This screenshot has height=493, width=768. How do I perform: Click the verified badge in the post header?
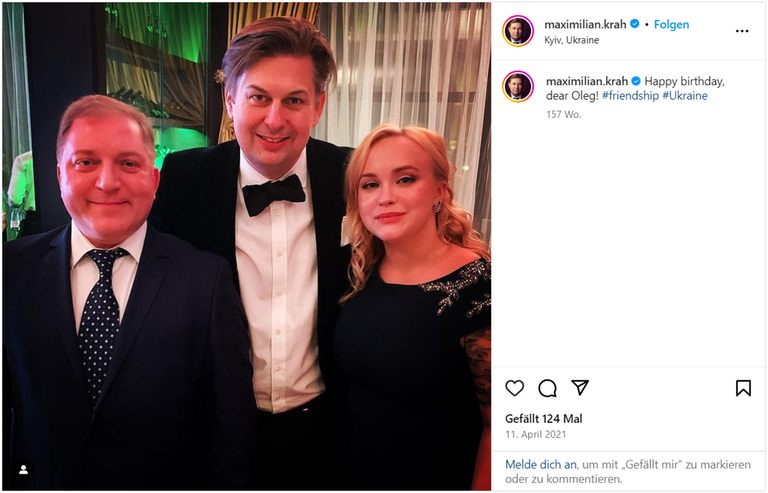(635, 24)
